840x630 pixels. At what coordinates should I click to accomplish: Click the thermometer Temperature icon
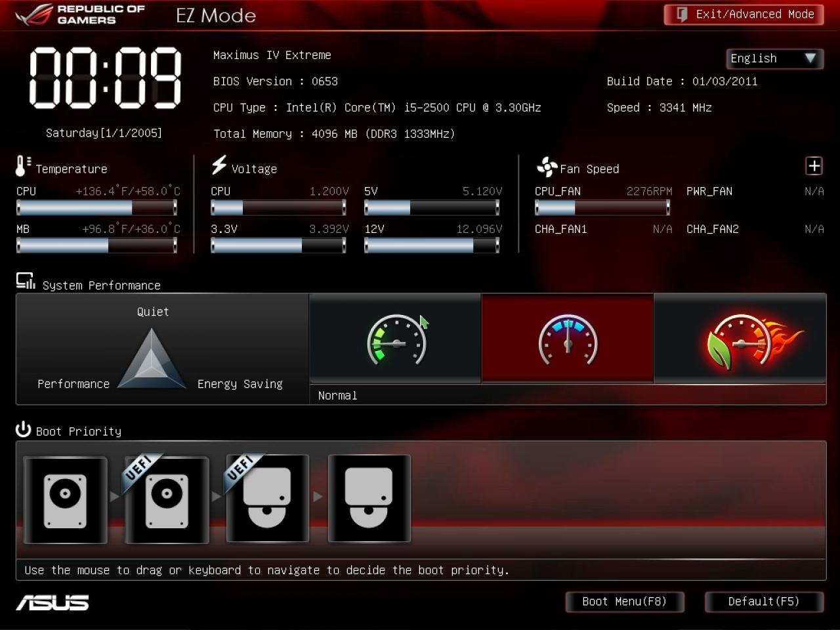(22, 166)
